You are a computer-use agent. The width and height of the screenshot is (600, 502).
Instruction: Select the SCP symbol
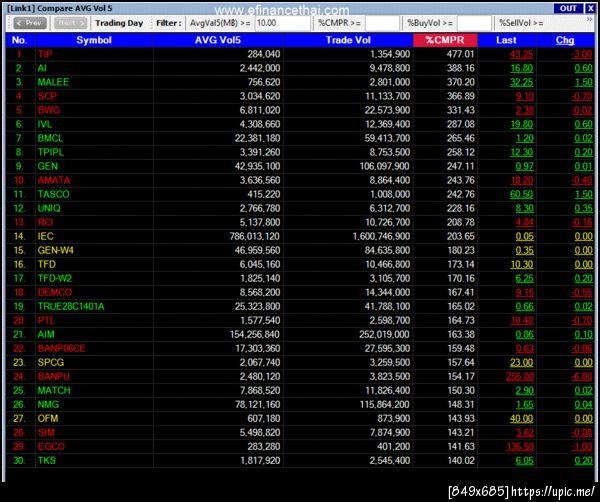coord(47,96)
